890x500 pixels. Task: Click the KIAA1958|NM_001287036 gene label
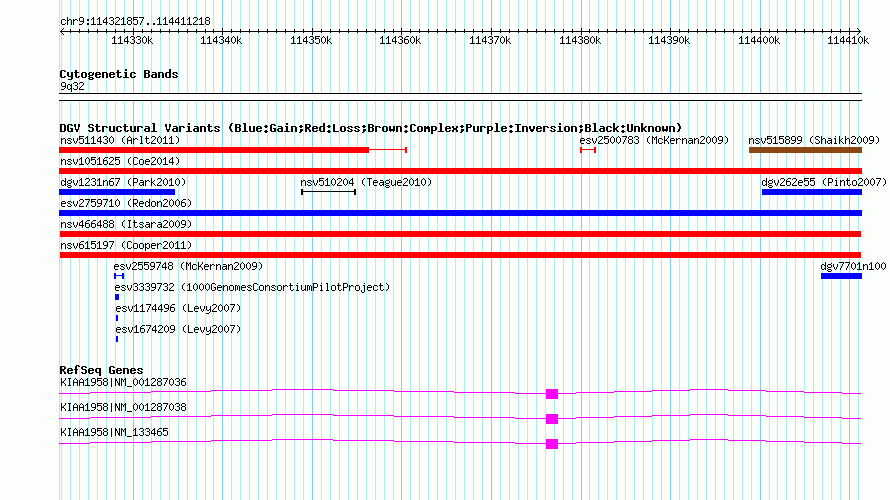(123, 383)
